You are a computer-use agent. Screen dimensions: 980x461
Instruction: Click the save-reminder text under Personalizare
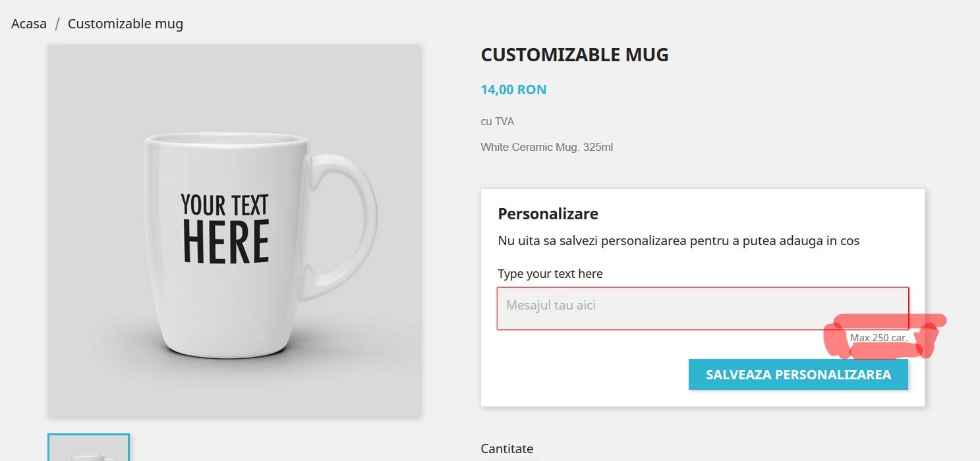click(x=678, y=241)
